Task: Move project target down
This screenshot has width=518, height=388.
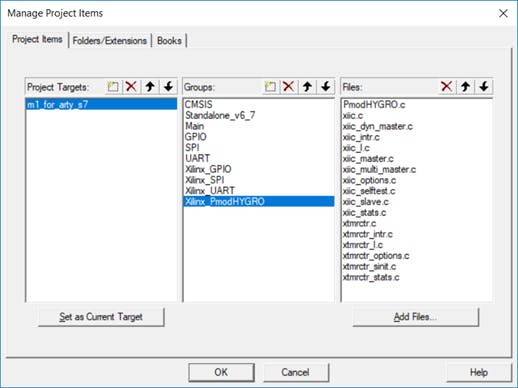Action: coord(168,87)
